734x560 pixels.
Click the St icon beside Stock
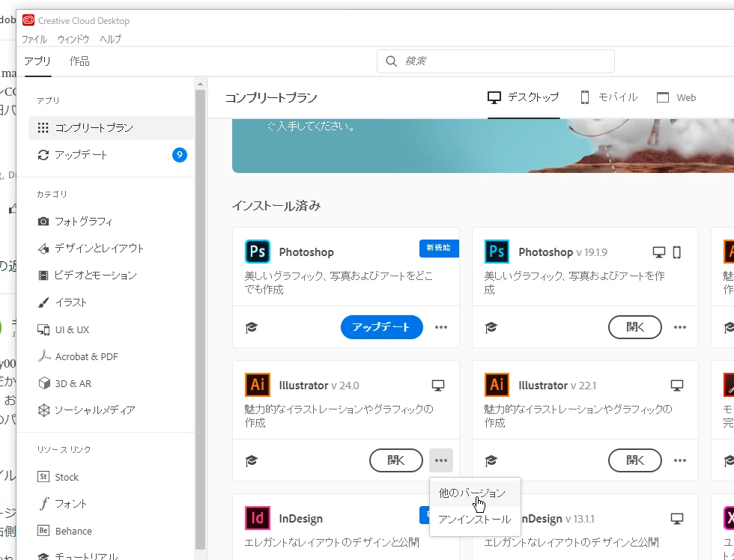pyautogui.click(x=43, y=477)
